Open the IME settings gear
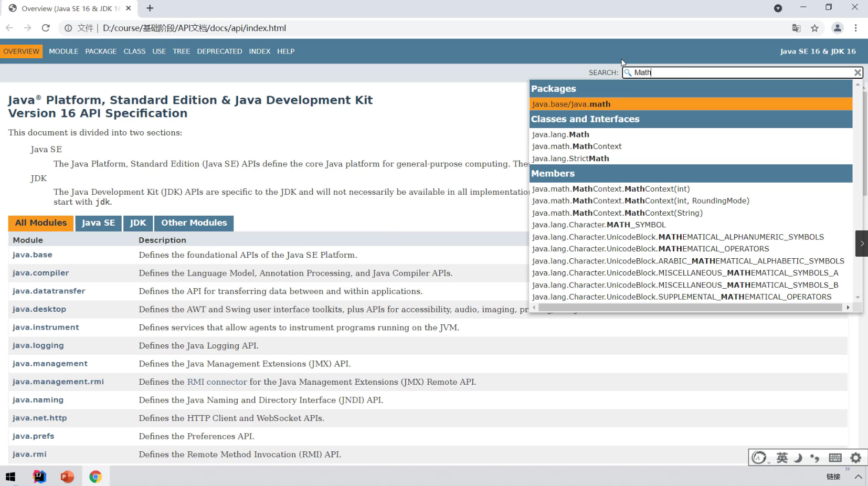868x486 pixels. pyautogui.click(x=856, y=458)
